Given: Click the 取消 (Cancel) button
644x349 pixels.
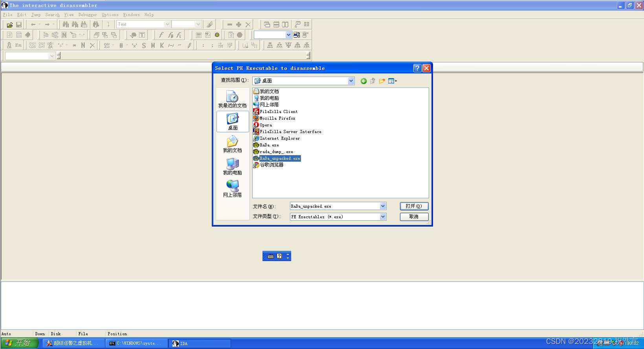Looking at the screenshot, I should pos(414,217).
